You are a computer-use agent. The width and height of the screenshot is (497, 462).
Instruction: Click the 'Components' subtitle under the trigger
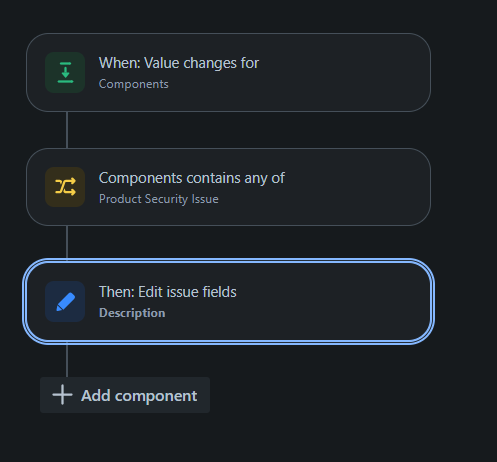(134, 84)
